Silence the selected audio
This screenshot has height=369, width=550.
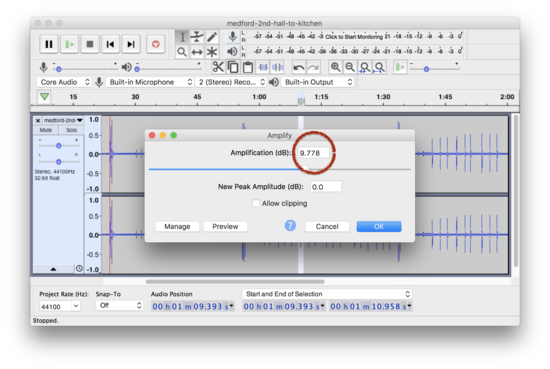click(x=277, y=67)
